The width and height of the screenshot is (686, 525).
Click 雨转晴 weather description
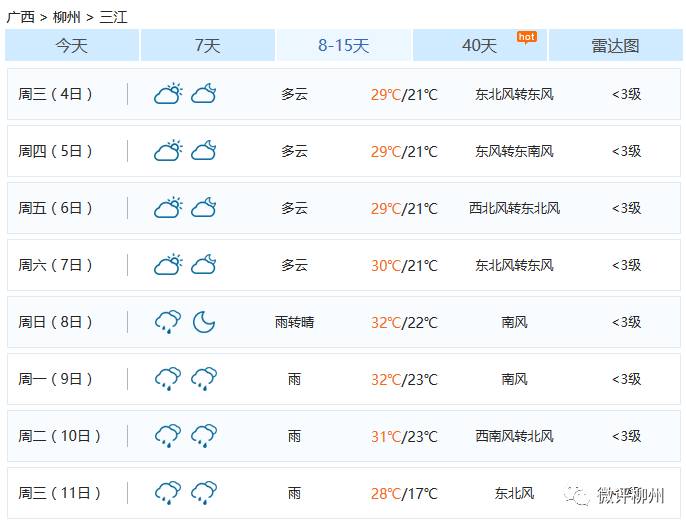[294, 322]
